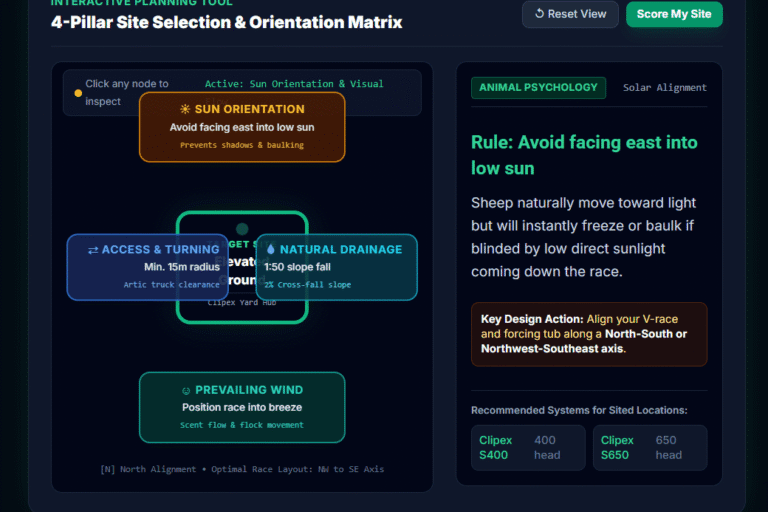Viewport: 768px width, 512px height.
Task: Click 'Prevents shadows & baulking' text
Action: [x=242, y=145]
